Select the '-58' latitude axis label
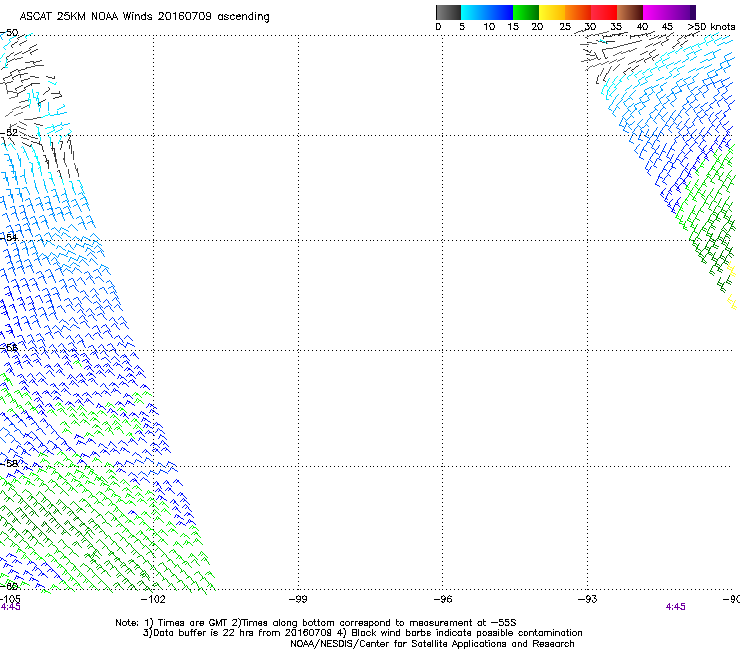 coord(9,464)
